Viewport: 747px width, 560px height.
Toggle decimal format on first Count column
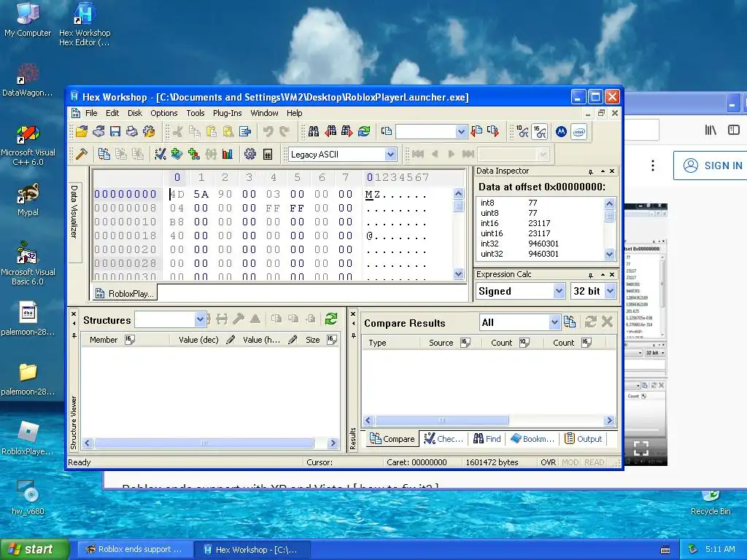tap(524, 343)
